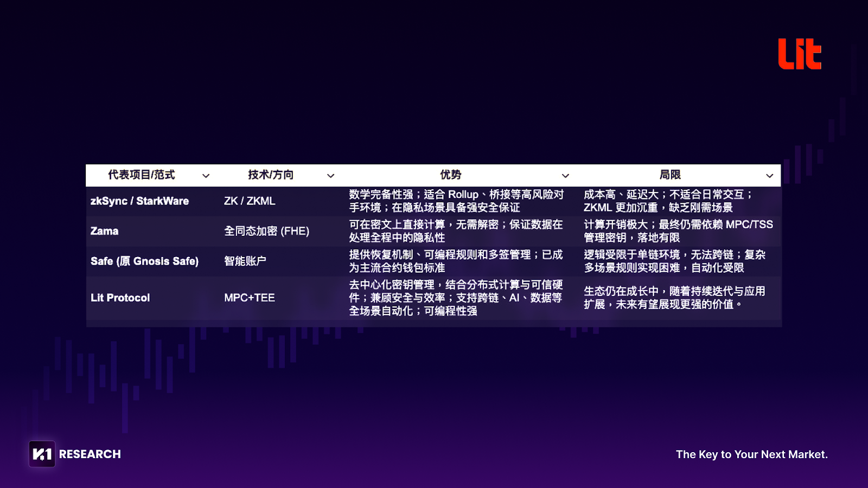Click the 全同态加密 (FHE) cell
Viewport: 868px width, 488px height.
266,231
